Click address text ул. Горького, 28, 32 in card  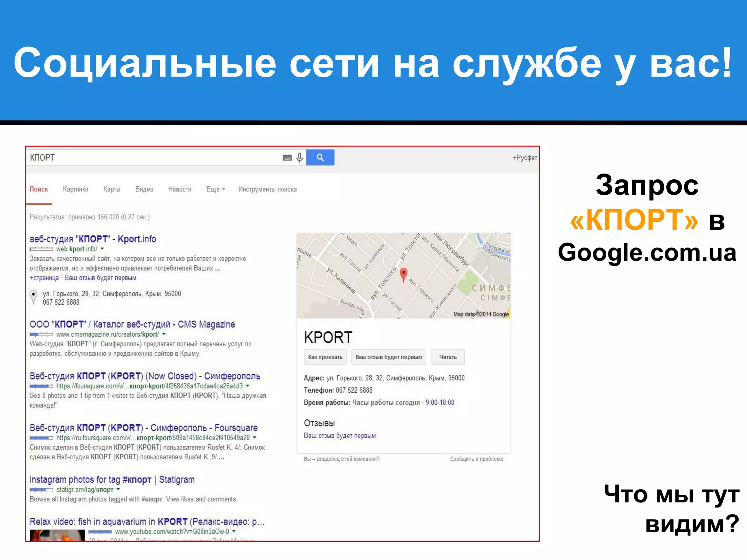(x=395, y=378)
